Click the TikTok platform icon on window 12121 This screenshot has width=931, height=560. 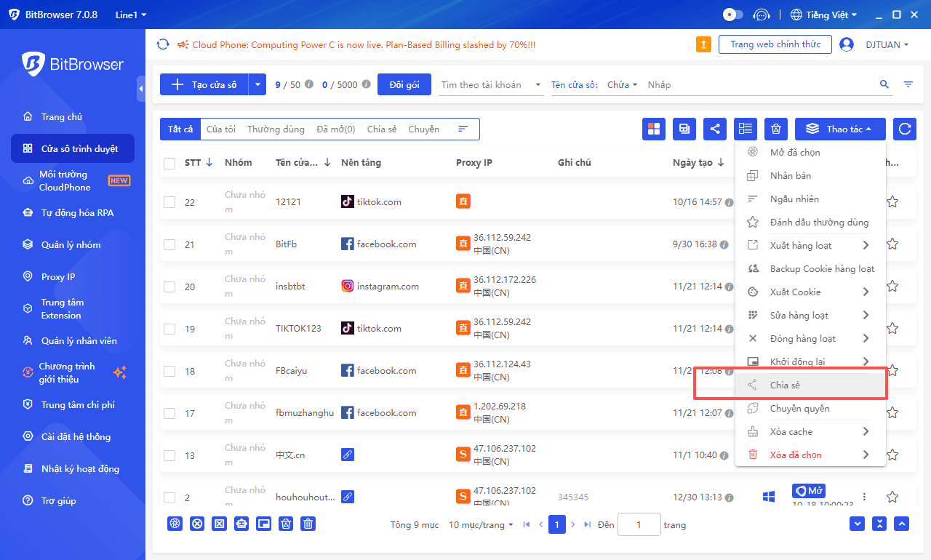tap(348, 201)
